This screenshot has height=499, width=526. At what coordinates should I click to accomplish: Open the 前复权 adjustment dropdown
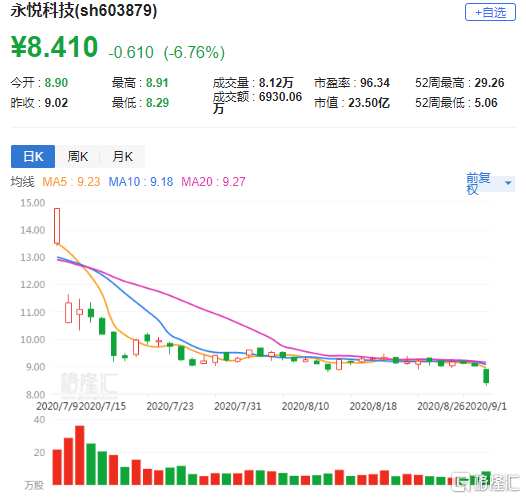[490, 183]
